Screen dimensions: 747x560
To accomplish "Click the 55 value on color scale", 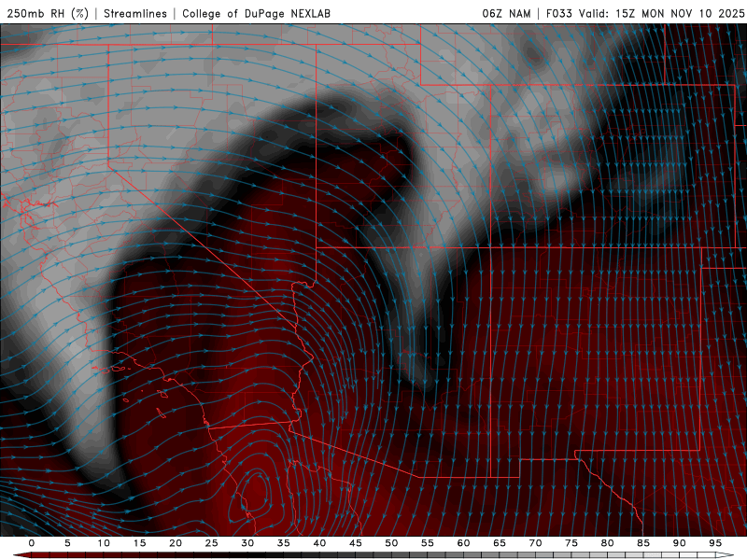I will tap(427, 543).
